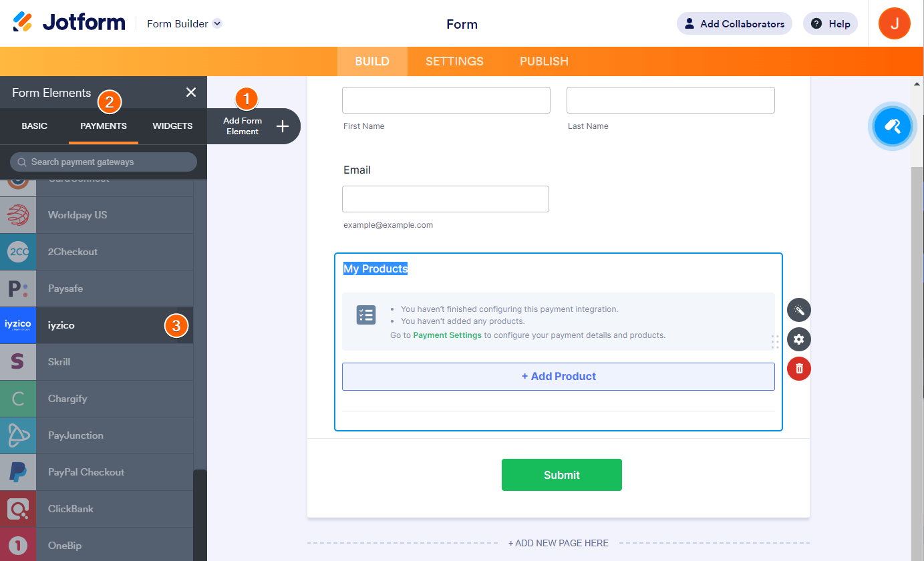Click the Worldpay US gateway icon
Image resolution: width=924 pixels, height=561 pixels.
point(18,215)
